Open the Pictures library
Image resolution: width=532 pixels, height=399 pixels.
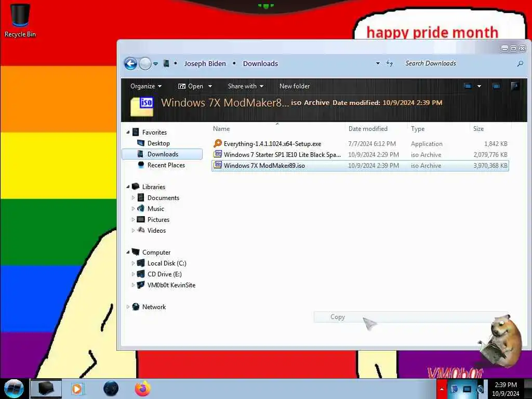click(158, 220)
